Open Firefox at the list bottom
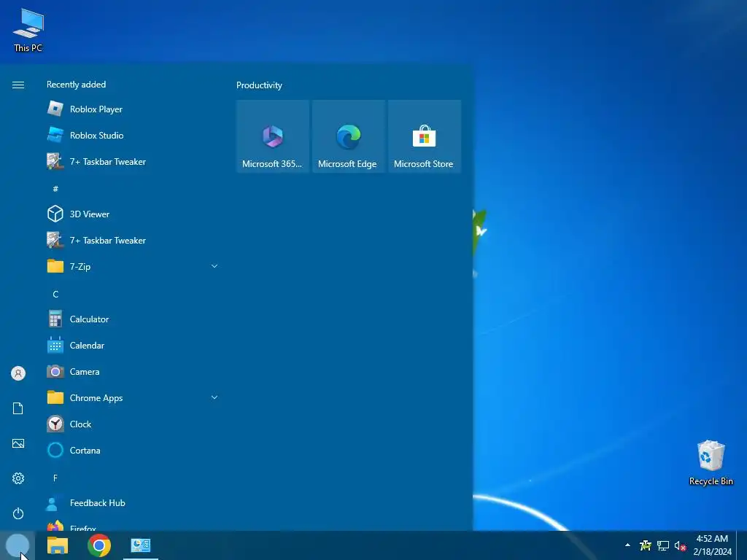 point(131,524)
